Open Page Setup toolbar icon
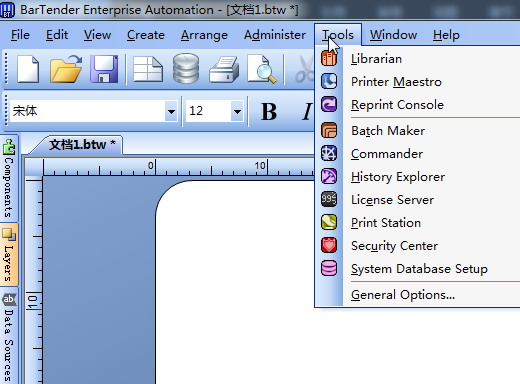This screenshot has width=520, height=384. coord(148,69)
